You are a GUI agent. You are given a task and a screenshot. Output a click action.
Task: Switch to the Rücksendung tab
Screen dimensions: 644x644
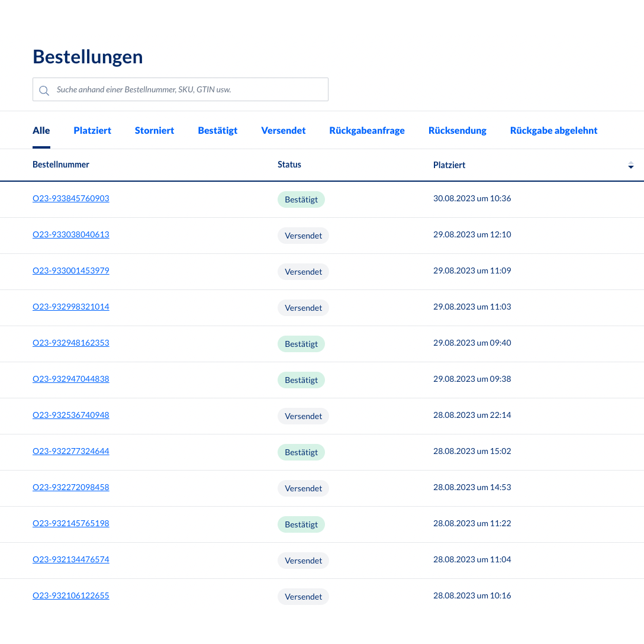click(x=458, y=130)
